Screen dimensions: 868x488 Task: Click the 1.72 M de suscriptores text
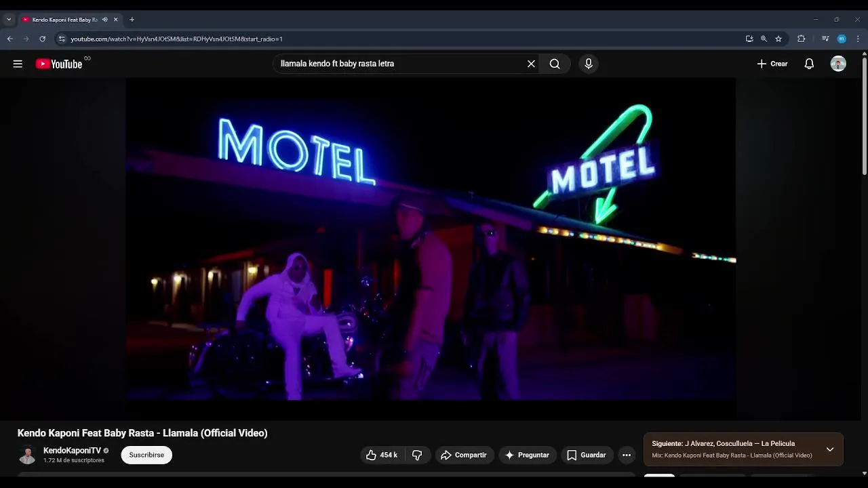[74, 461]
